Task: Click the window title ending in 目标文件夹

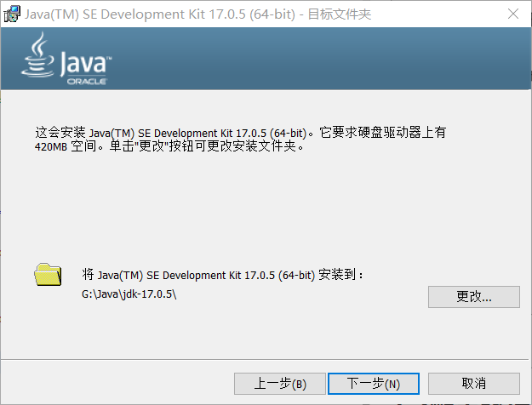Action: (197, 14)
